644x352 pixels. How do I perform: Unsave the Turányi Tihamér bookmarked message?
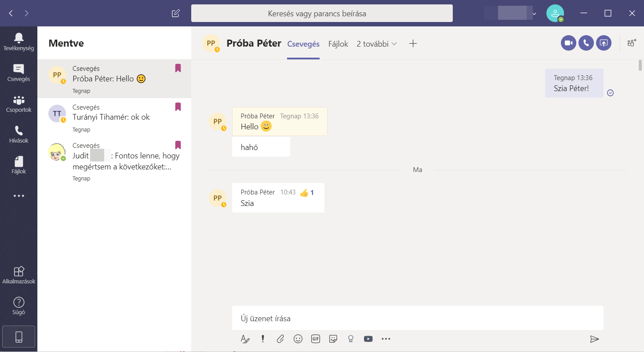click(178, 107)
